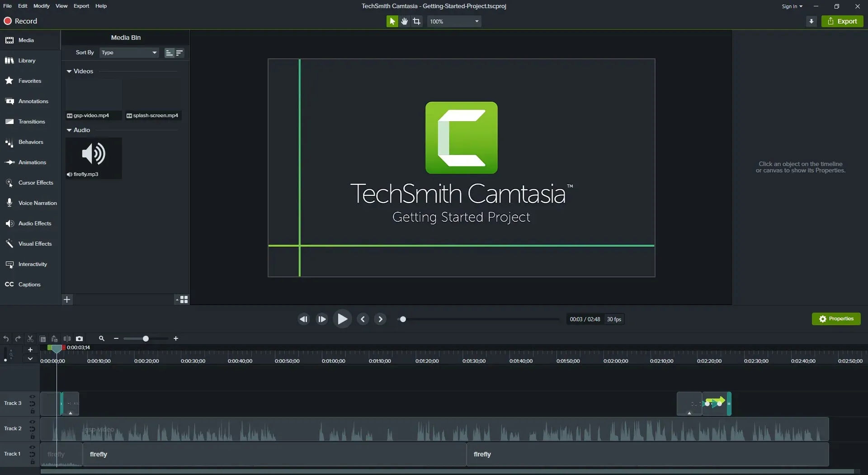The height and width of the screenshot is (475, 868).
Task: Play the video preview
Action: 342,319
